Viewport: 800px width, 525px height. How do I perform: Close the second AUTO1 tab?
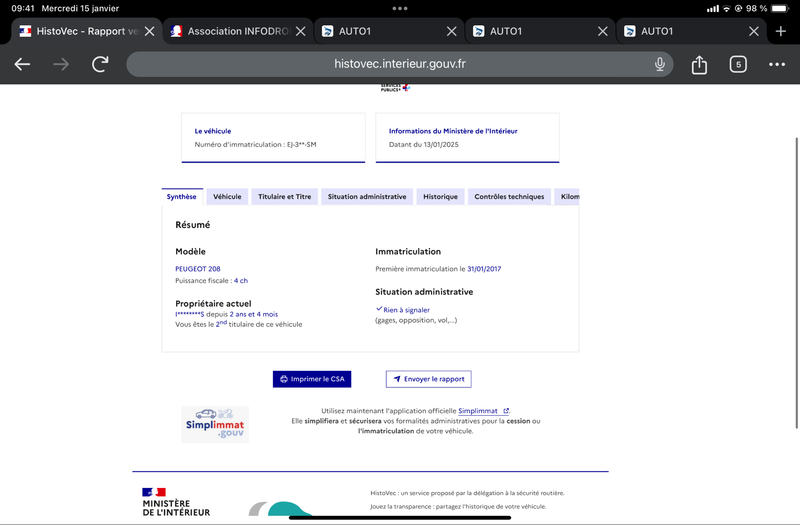tap(603, 31)
